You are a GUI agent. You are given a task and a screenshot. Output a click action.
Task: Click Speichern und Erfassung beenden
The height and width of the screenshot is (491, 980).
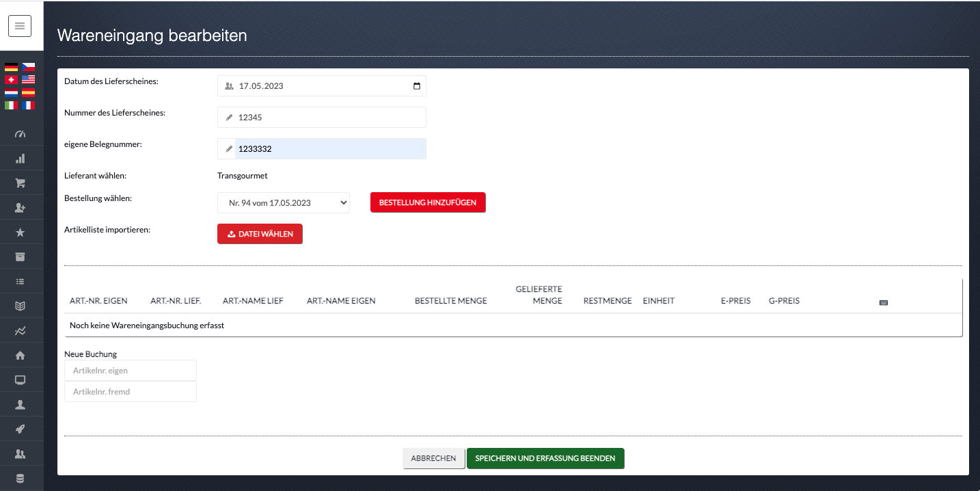click(545, 458)
